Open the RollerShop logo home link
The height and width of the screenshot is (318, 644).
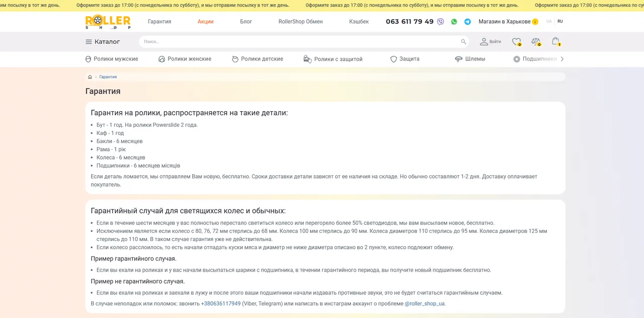pos(108,22)
